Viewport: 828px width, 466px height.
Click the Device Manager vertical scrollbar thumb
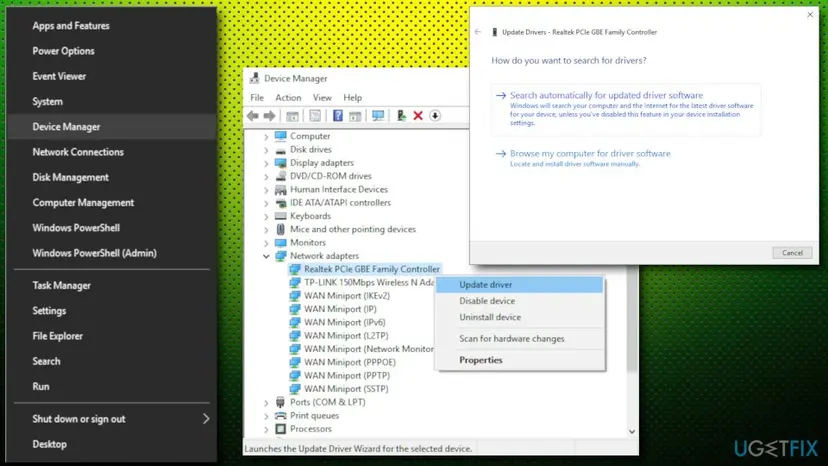pyautogui.click(x=632, y=319)
